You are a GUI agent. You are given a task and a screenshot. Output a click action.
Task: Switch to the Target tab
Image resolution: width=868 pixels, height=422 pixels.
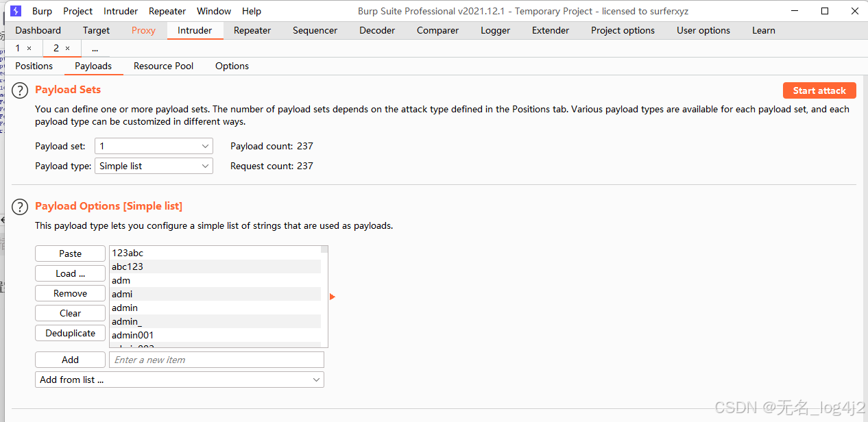(x=96, y=30)
